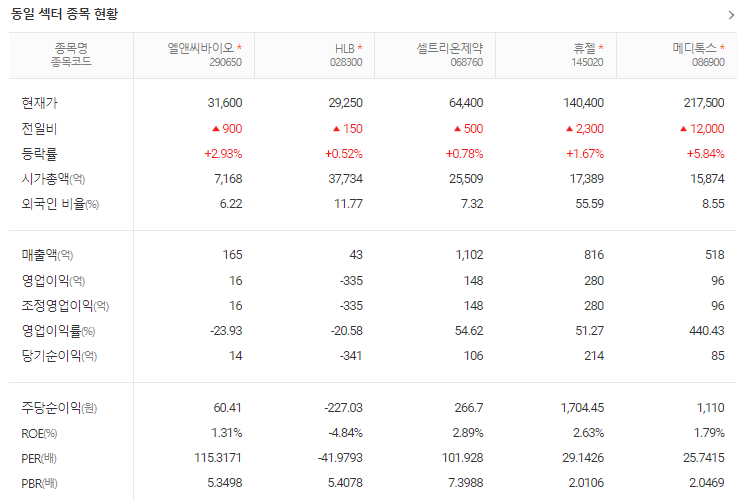Viewport: 740px width, 500px height.
Task: Click operating margin value 440.43
Action: click(706, 331)
